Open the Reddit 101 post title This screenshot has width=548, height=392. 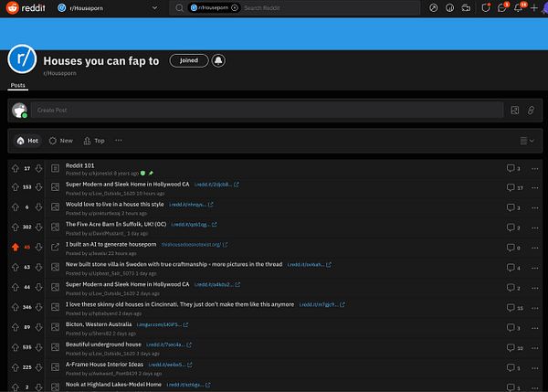[79, 165]
